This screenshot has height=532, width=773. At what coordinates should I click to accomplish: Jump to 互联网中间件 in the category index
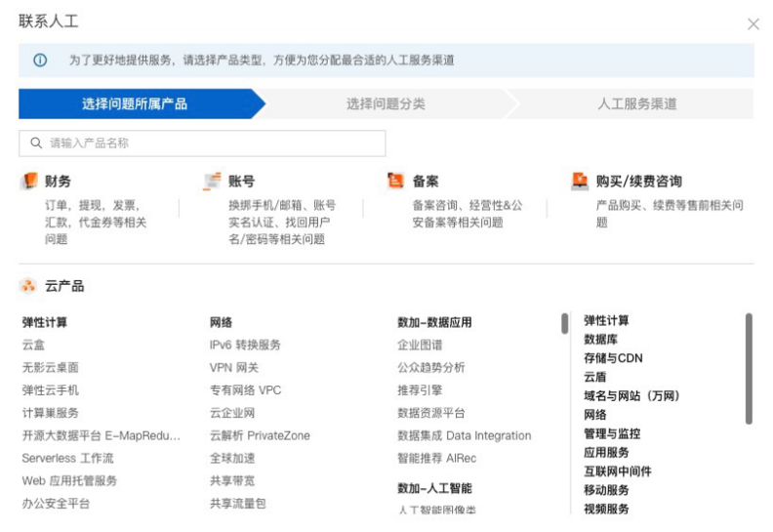tap(618, 471)
